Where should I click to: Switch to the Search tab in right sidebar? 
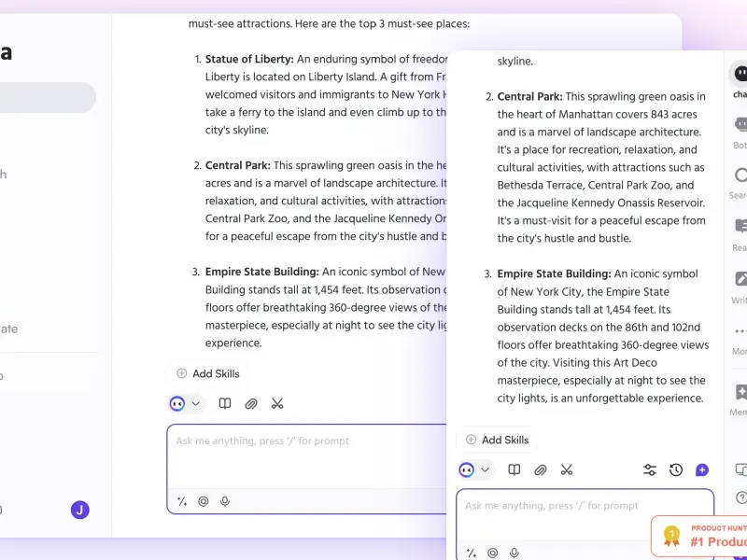pos(739,183)
